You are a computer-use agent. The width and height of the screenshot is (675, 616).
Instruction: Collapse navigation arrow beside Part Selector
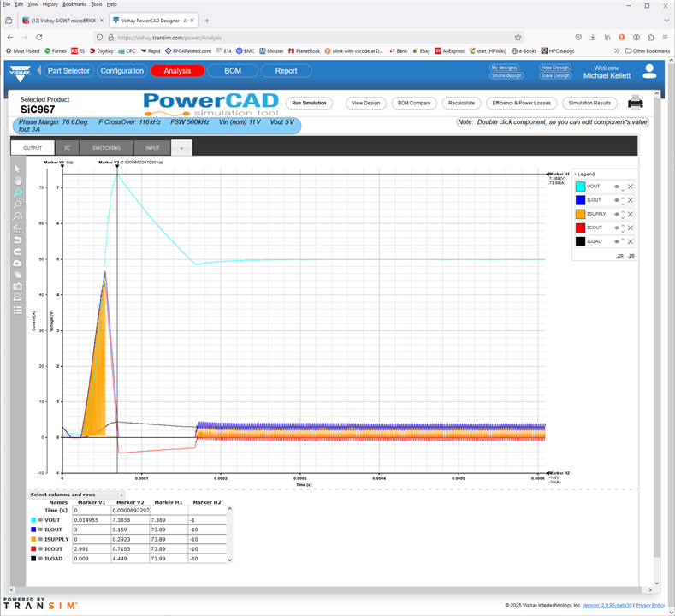(x=39, y=70)
